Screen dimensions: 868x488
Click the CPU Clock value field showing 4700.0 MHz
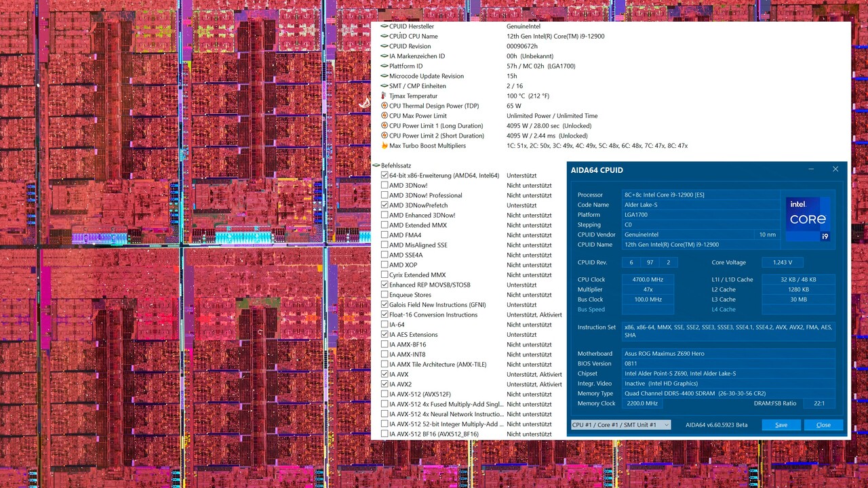click(647, 279)
